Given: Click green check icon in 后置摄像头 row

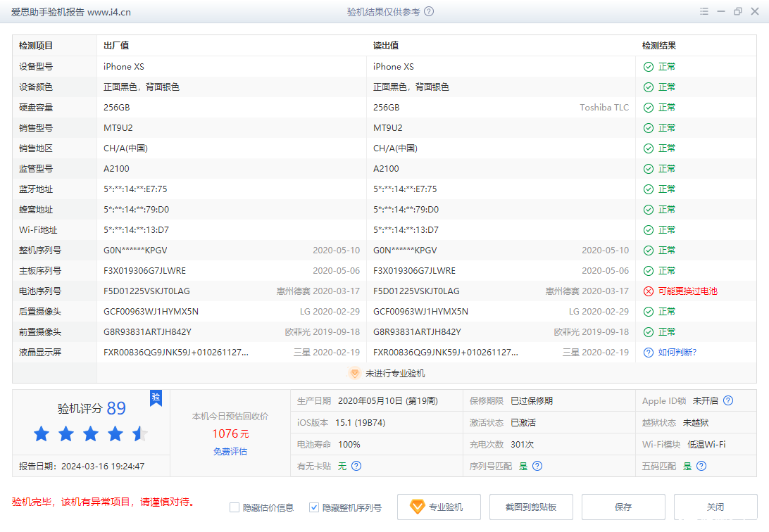Looking at the screenshot, I should point(649,312).
